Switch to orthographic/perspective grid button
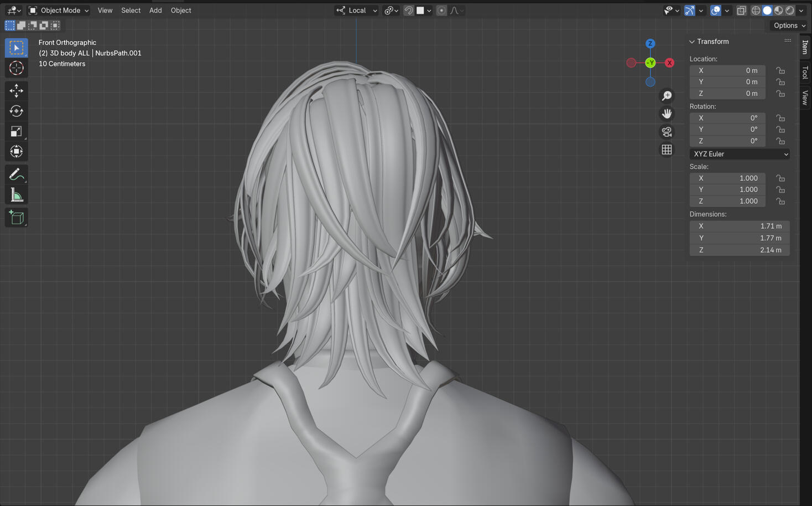Image resolution: width=812 pixels, height=506 pixels. (x=667, y=150)
